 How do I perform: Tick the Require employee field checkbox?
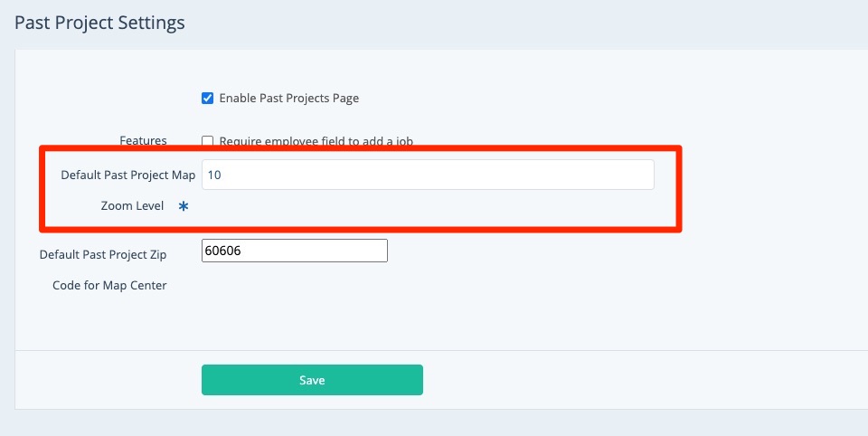click(207, 141)
